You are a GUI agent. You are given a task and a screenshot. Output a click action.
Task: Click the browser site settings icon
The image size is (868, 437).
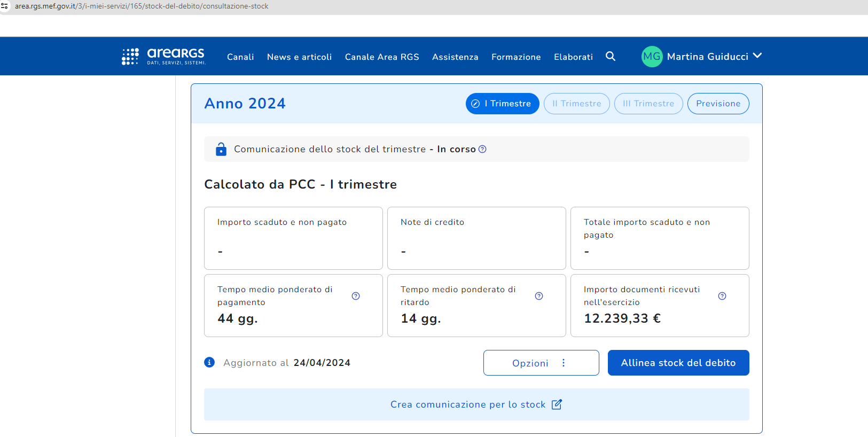[5, 6]
